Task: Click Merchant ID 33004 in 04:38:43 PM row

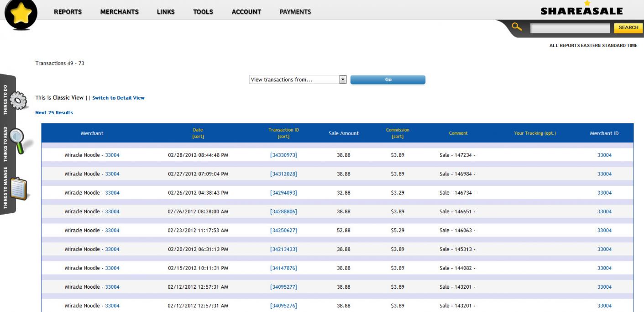Action: pyautogui.click(x=604, y=193)
